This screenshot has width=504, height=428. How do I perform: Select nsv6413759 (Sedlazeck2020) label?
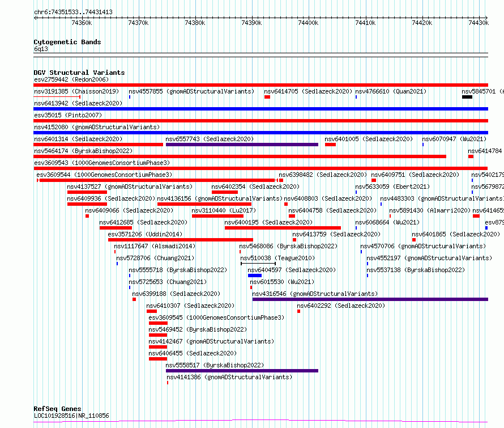(336, 234)
